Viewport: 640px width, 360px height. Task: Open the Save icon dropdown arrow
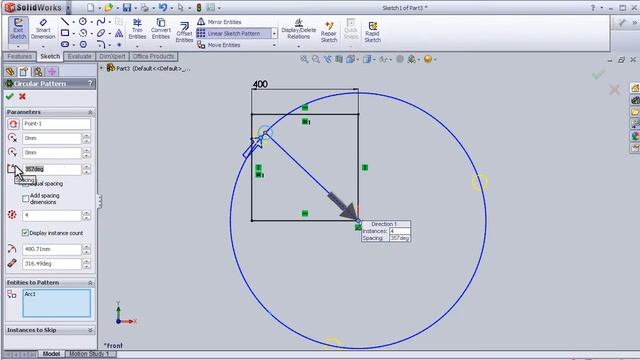point(135,8)
